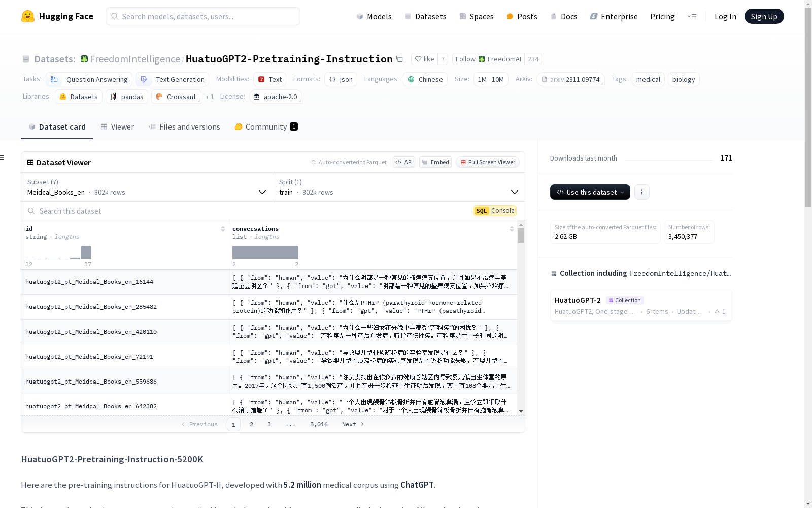The height and width of the screenshot is (508, 812).
Task: Click the dataset viewer vertical scrollbar thumb
Action: tap(521, 236)
